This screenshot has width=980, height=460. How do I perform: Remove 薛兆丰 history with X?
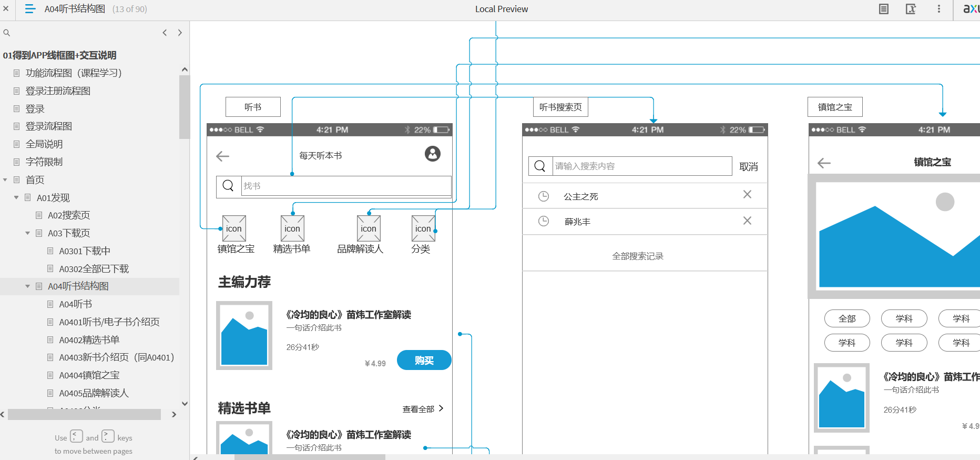click(747, 221)
